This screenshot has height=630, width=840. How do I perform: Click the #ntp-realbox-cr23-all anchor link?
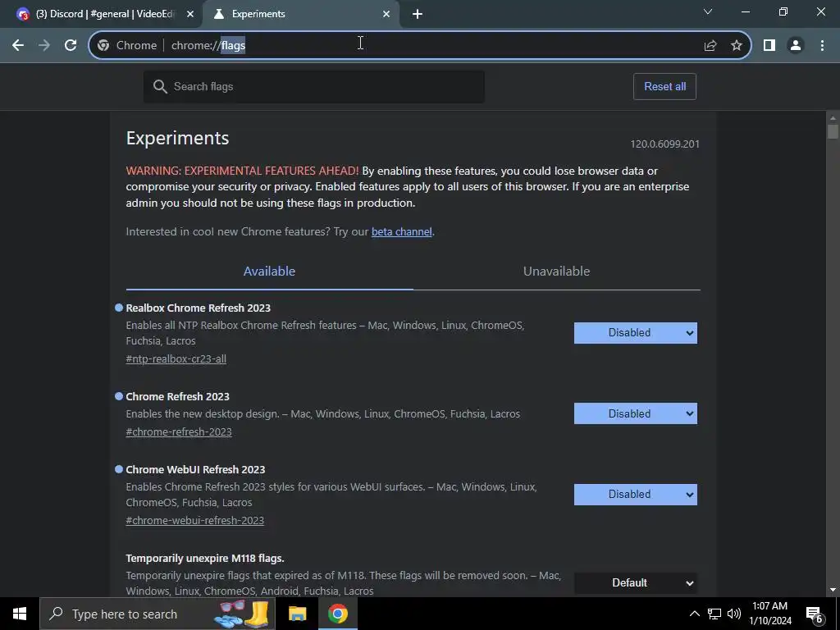[x=176, y=359]
